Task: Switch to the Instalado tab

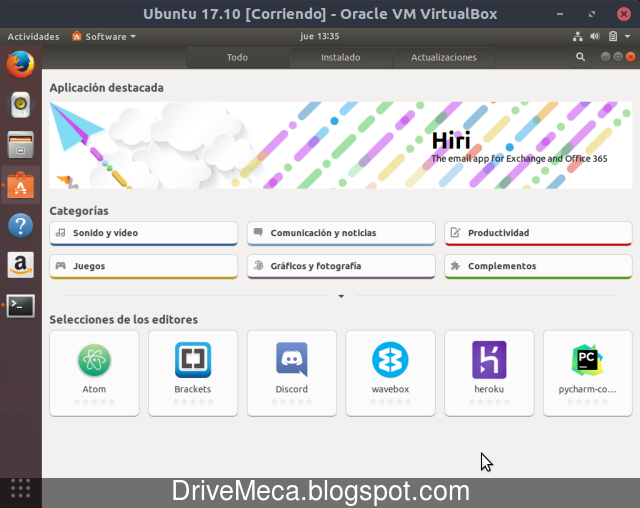Action: (340, 57)
